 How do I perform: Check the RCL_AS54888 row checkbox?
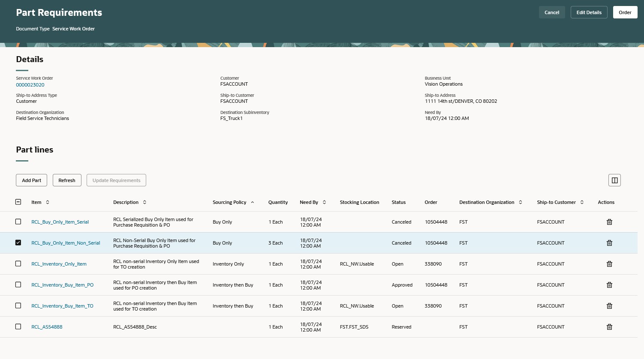click(18, 326)
